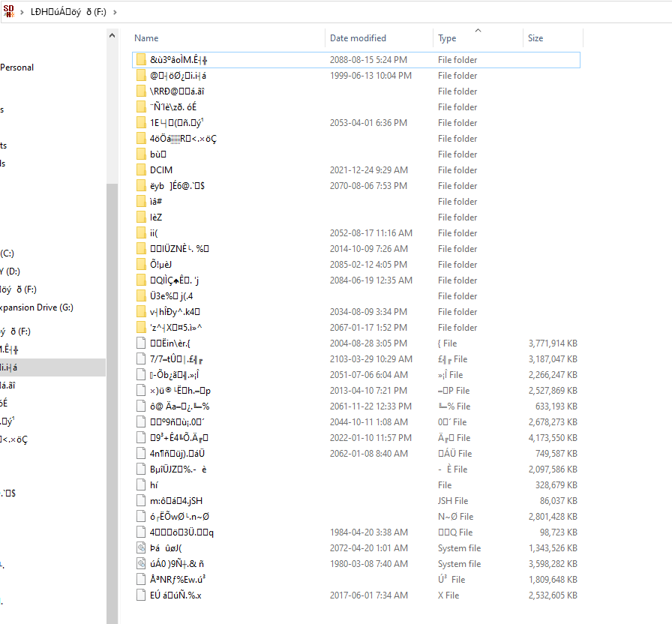
Task: Click the SD card icon in address bar
Action: [x=9, y=12]
